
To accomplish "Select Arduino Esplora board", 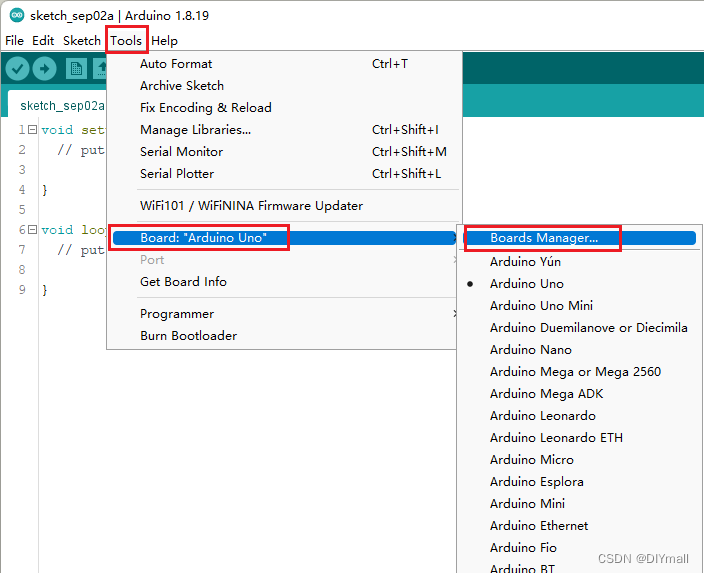I will tap(580, 482).
